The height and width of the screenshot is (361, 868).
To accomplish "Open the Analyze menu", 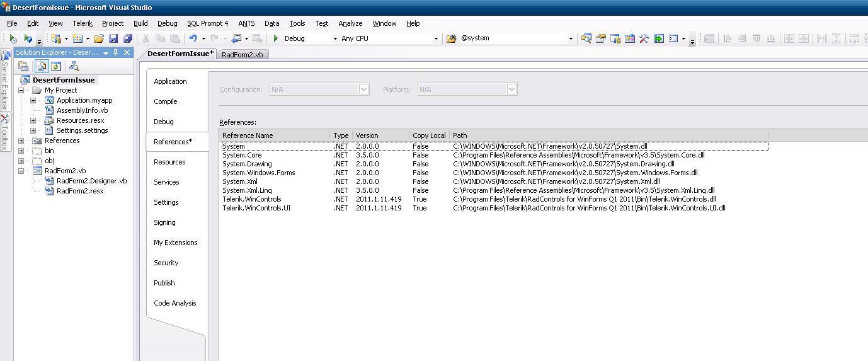I will click(x=350, y=23).
